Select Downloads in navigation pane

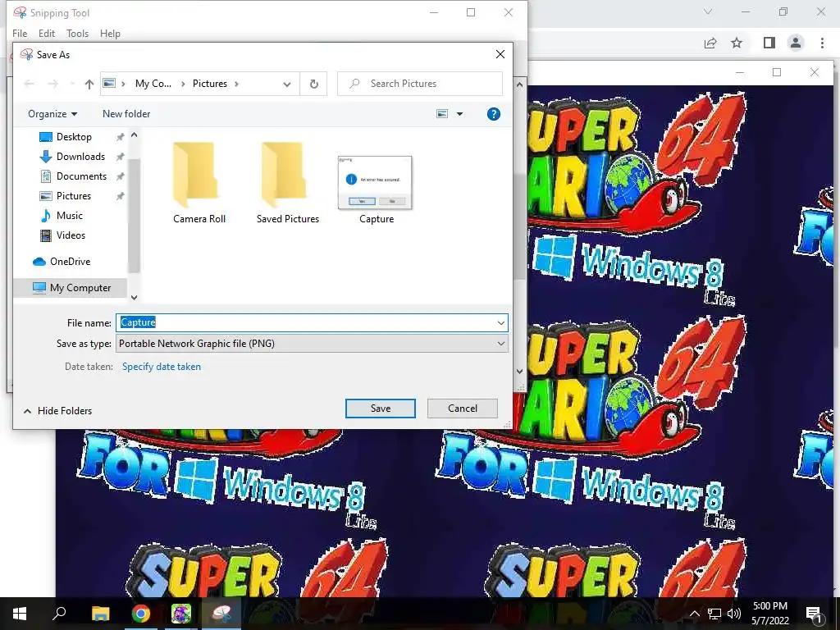point(80,157)
